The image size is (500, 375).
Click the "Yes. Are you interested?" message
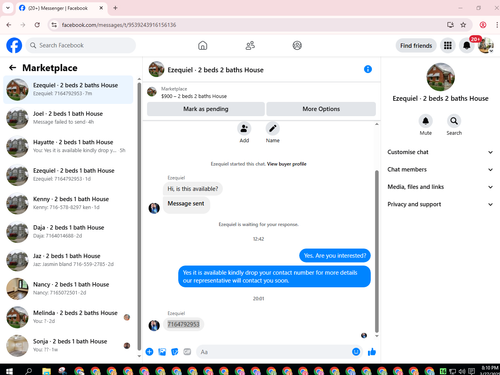[x=335, y=256]
